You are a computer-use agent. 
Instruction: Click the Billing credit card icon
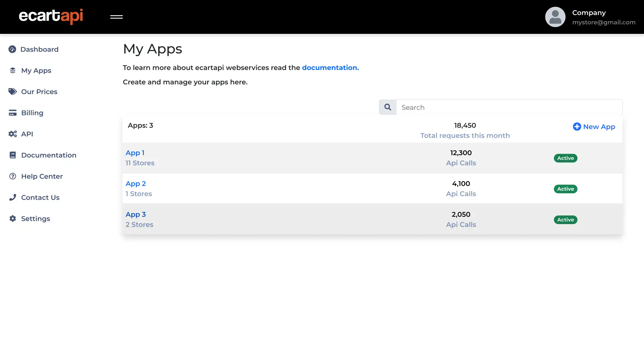coord(12,113)
